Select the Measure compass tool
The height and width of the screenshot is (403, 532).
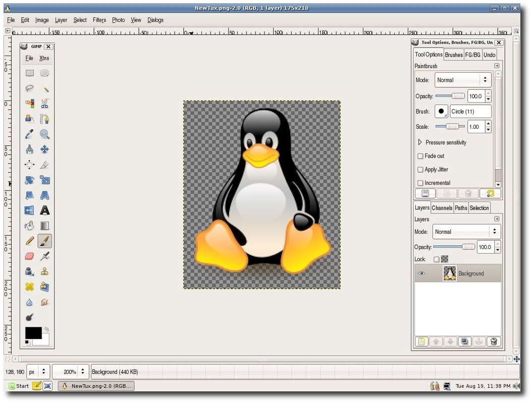[29, 149]
